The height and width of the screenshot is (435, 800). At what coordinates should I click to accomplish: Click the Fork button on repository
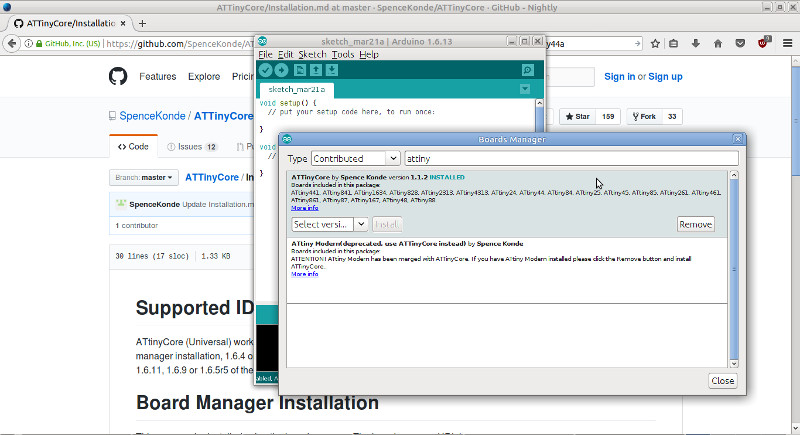(x=644, y=116)
